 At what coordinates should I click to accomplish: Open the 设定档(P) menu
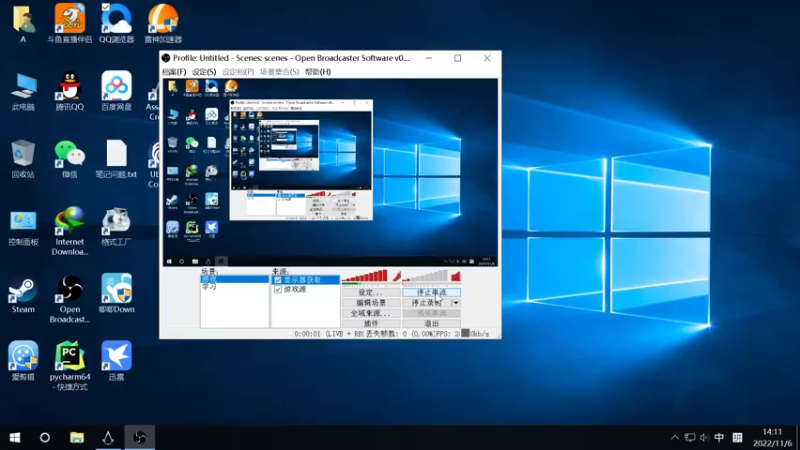238,72
